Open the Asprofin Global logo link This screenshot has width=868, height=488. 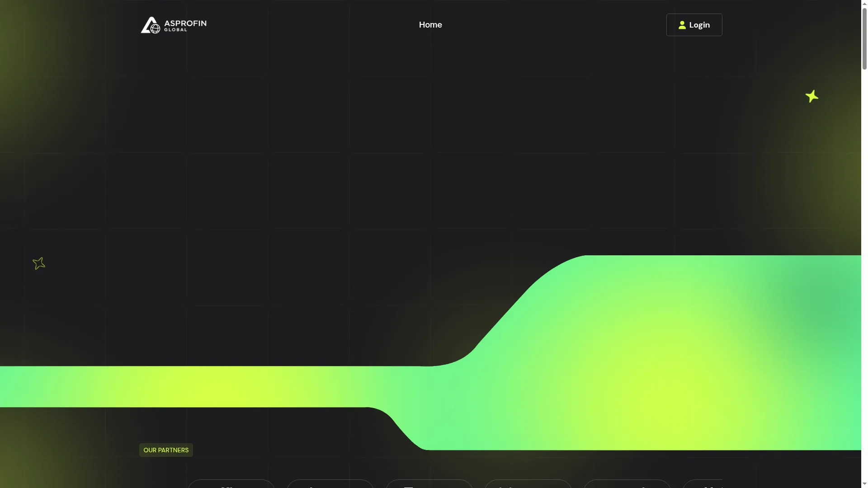pos(174,25)
